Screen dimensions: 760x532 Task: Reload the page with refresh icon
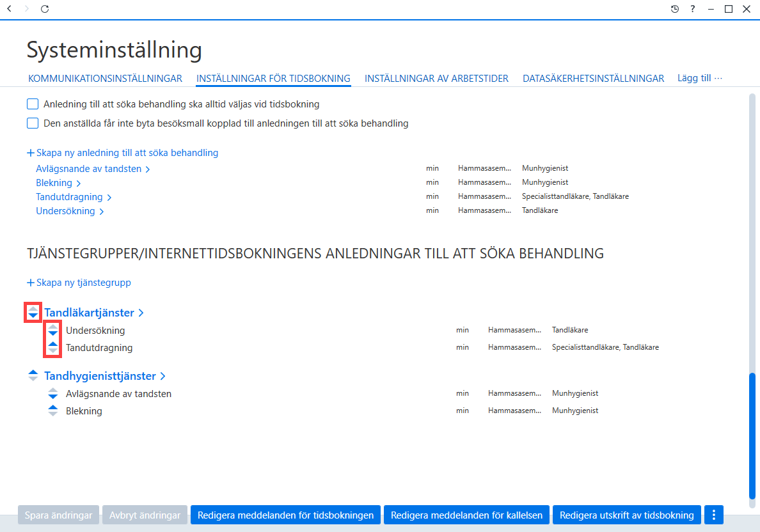click(45, 9)
